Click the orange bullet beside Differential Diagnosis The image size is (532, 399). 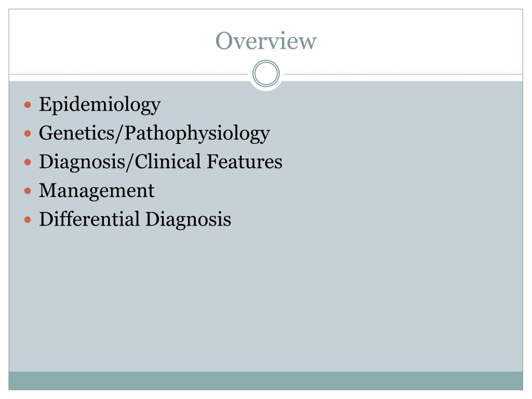(28, 220)
